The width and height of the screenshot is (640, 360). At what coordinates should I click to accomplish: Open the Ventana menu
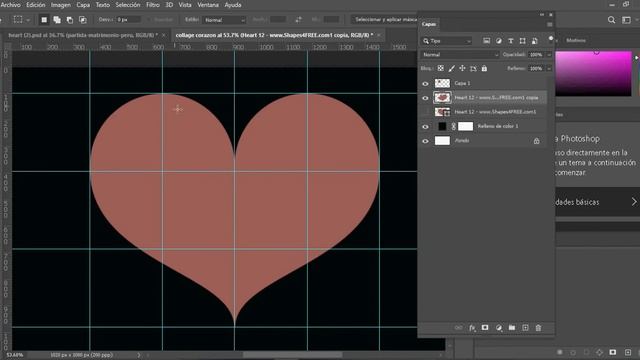208,5
